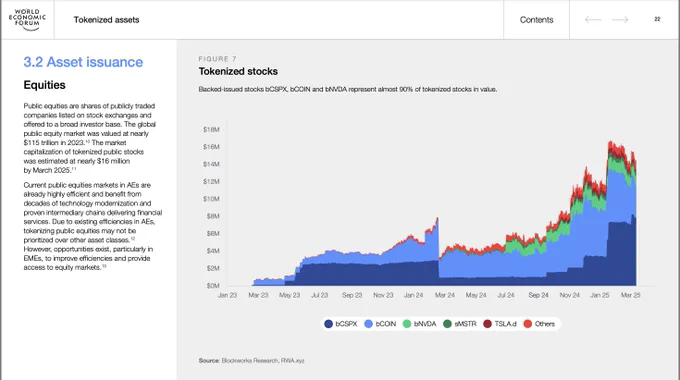Click the Jan 24 x-axis label
The width and height of the screenshot is (680, 380).
click(x=413, y=295)
